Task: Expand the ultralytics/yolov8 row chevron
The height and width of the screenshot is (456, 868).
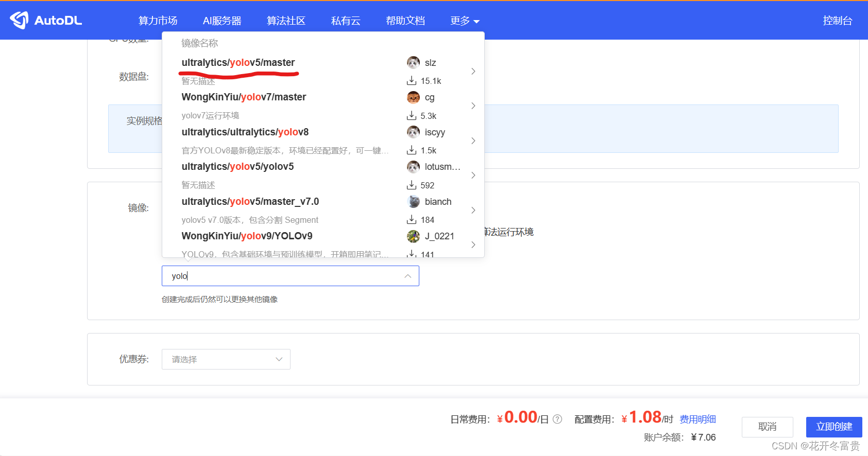Action: tap(473, 141)
